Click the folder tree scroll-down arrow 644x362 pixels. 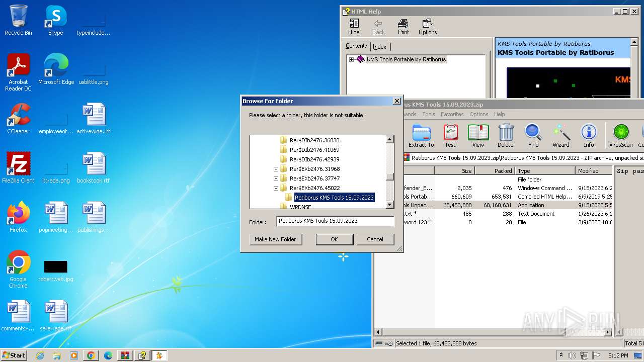389,204
